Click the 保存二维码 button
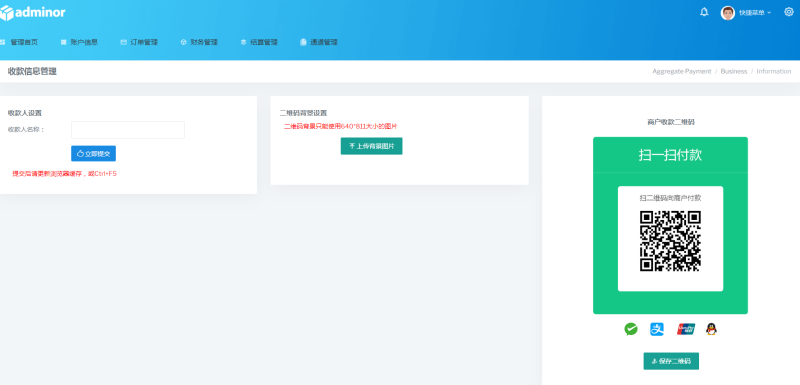The image size is (800, 385). tap(671, 361)
